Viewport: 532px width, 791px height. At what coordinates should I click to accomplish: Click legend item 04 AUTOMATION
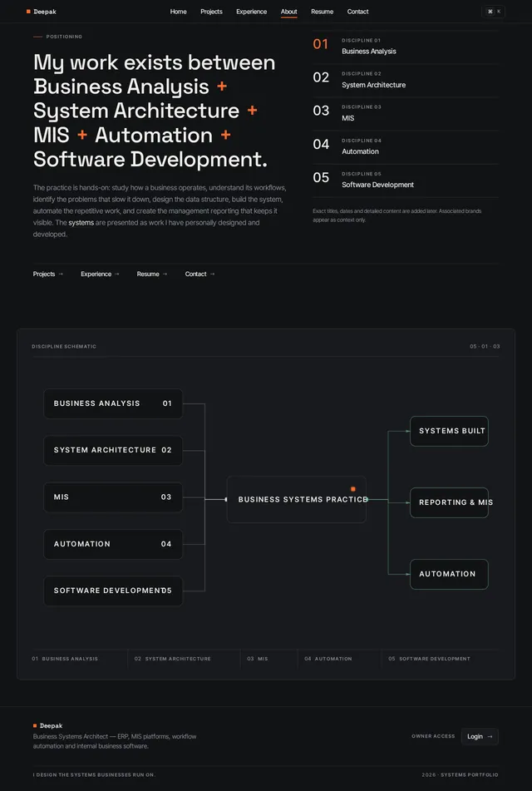[x=328, y=659]
